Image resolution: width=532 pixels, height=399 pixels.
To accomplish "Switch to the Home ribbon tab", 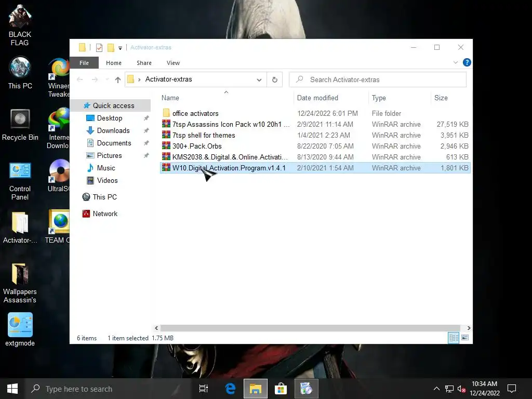I will (x=114, y=63).
